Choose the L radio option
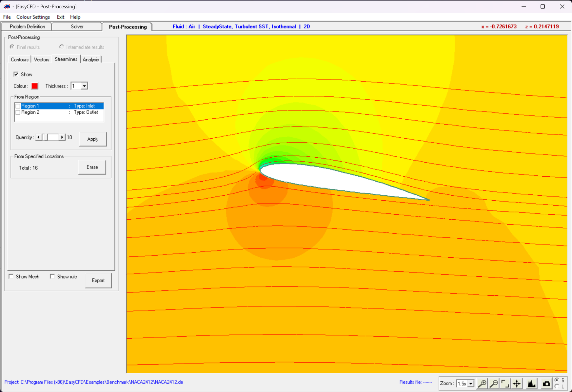572x392 pixels. click(557, 386)
